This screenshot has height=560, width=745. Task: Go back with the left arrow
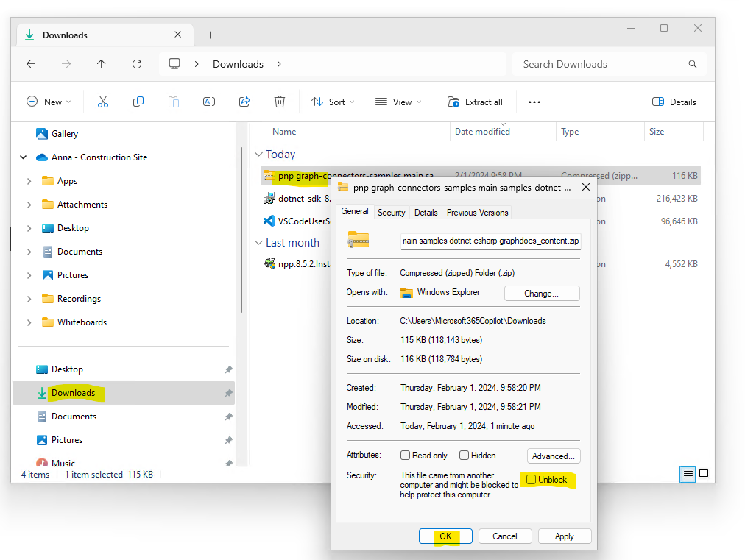(x=31, y=64)
